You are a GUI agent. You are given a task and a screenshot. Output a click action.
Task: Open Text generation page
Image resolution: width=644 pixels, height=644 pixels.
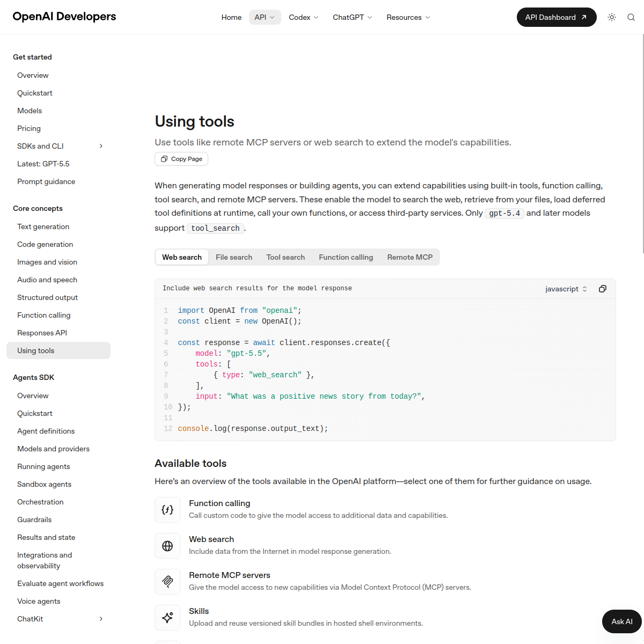43,226
